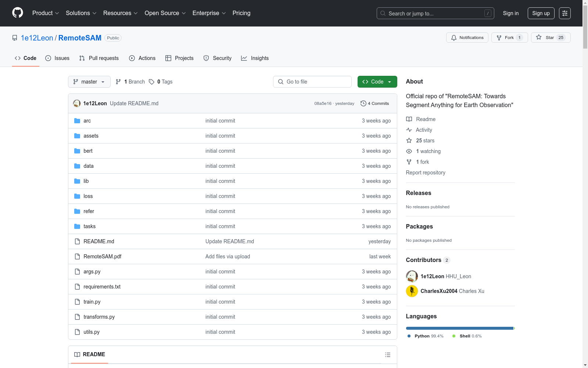The image size is (588, 368).
Task: Click the Report repository link
Action: [426, 173]
